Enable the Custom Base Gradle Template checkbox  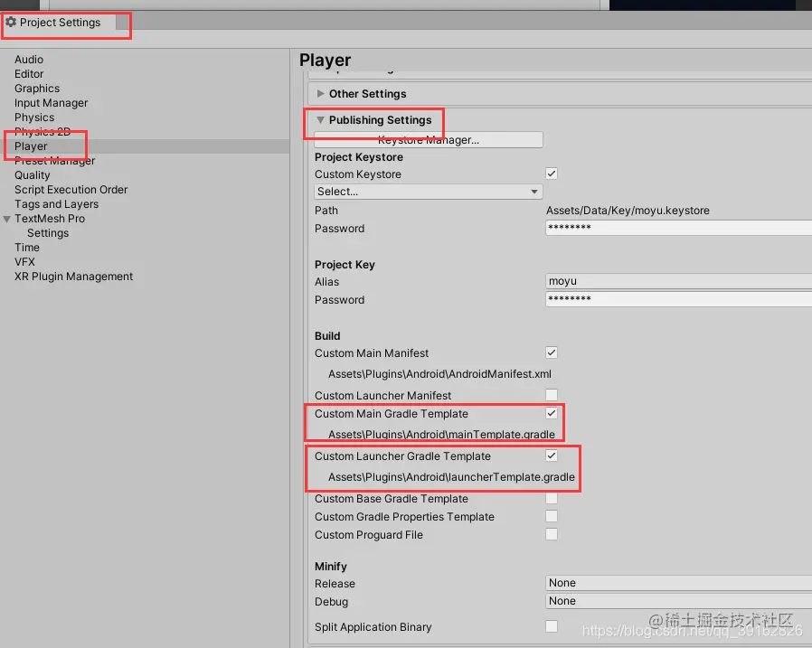click(x=552, y=498)
